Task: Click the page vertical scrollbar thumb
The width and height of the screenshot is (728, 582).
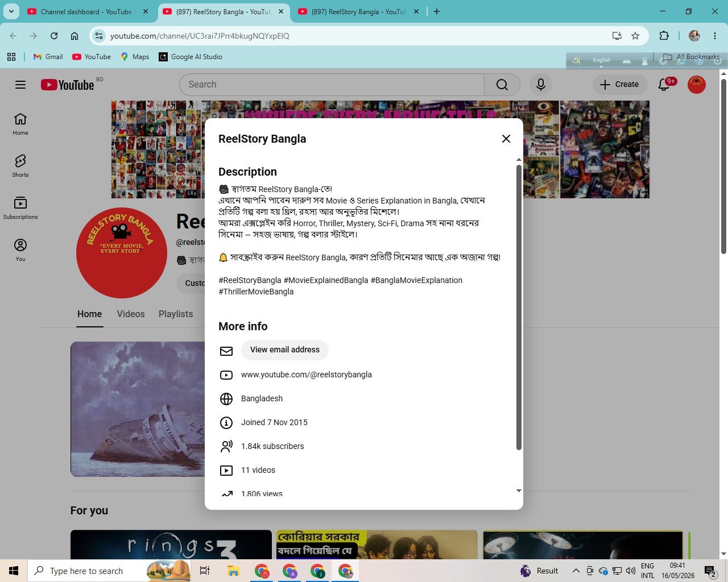Action: pos(723,166)
